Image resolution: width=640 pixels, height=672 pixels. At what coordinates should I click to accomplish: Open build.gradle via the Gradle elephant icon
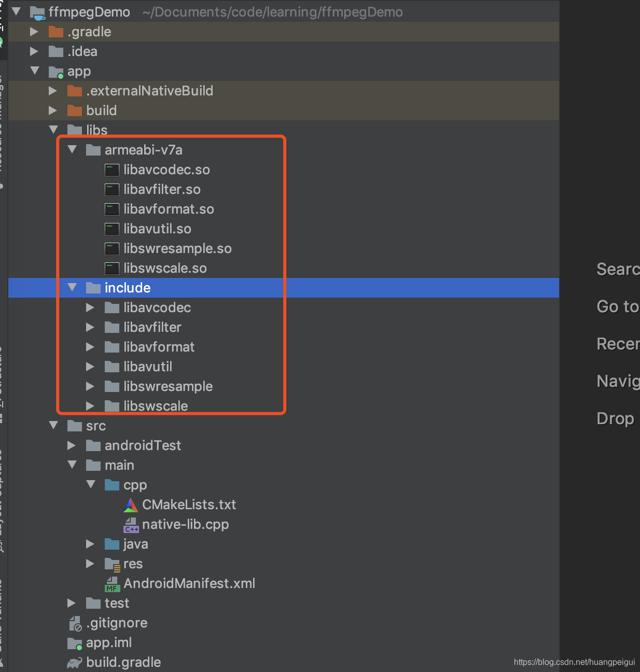(76, 662)
